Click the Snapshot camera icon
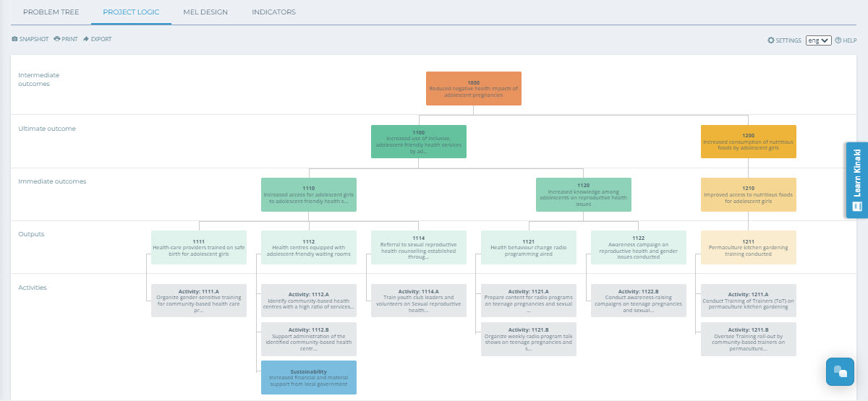The image size is (868, 401). (14, 39)
